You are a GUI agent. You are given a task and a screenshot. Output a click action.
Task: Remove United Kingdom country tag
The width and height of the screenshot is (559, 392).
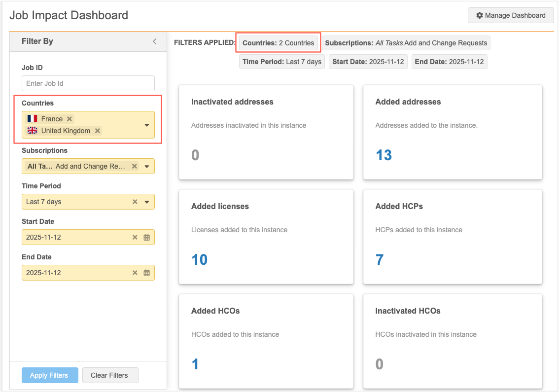[x=98, y=131]
